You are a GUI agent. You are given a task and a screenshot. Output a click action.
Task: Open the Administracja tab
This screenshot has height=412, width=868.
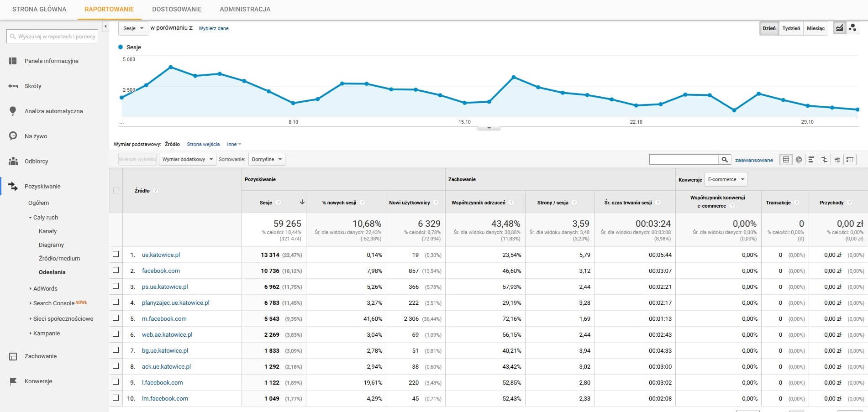[245, 9]
